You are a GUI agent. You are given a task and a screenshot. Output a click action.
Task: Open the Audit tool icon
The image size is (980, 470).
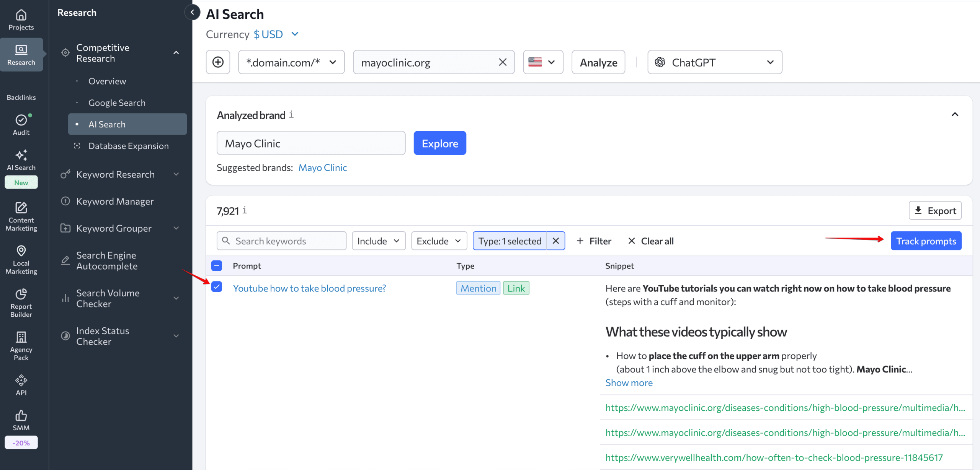point(21,120)
